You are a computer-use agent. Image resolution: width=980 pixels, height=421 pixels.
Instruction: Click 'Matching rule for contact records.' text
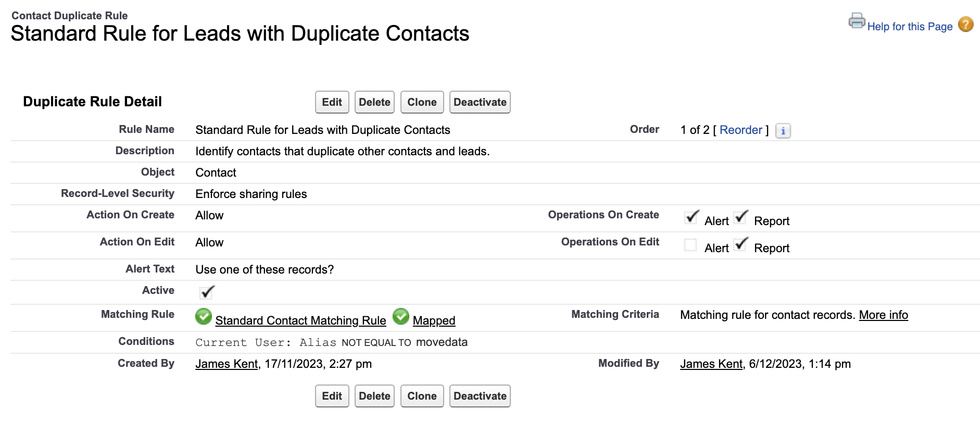[x=768, y=315]
